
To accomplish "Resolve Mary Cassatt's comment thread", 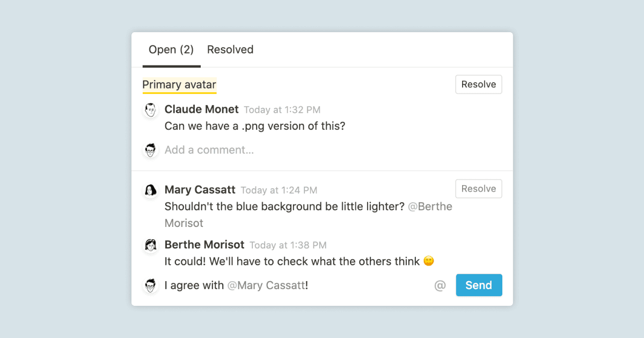I will [479, 189].
